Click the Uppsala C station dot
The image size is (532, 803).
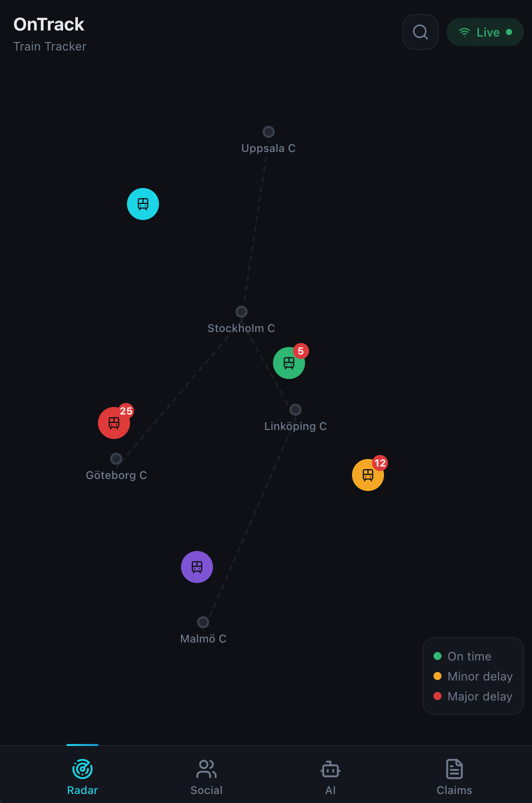coord(268,131)
